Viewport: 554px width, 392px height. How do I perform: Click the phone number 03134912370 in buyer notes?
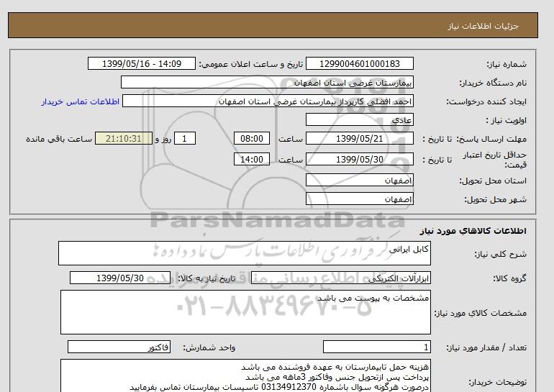[289, 387]
